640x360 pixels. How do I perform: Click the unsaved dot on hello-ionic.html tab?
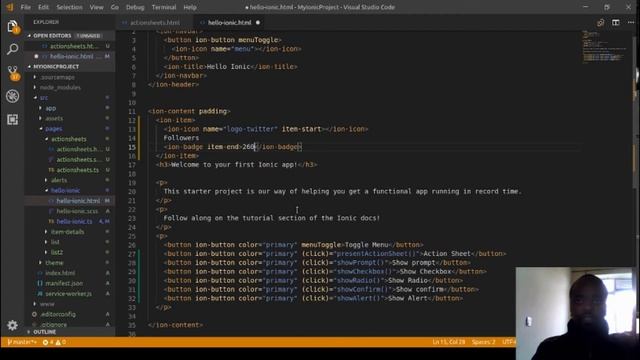[x=258, y=22]
